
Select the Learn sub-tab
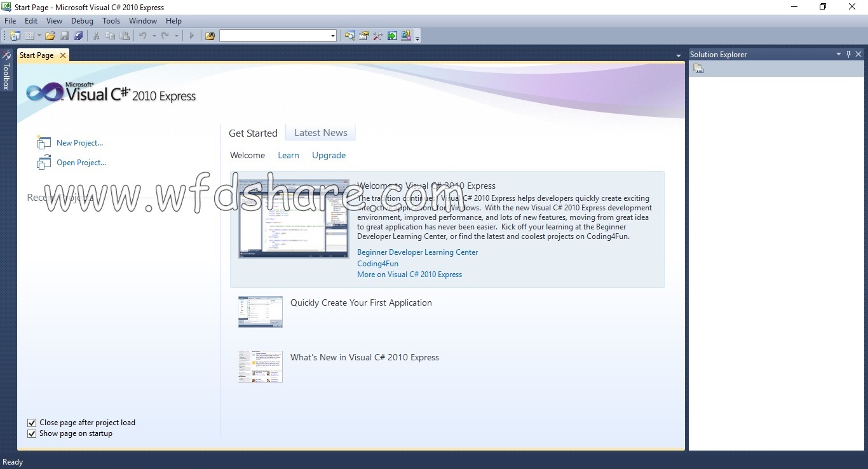288,155
